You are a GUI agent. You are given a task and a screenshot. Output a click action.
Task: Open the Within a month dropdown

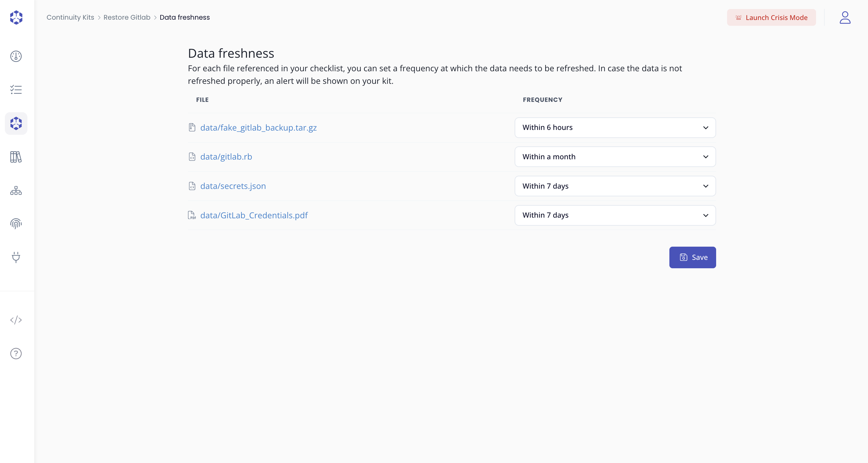click(x=615, y=157)
